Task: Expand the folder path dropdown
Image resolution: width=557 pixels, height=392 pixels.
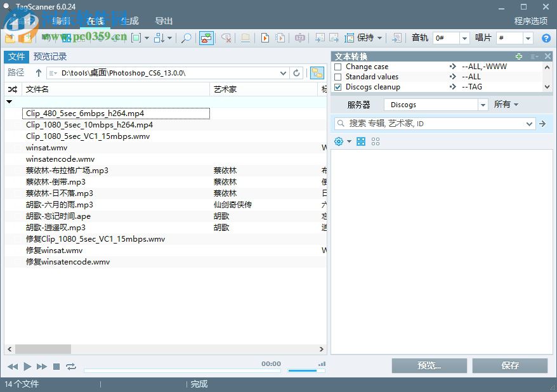Action: [x=284, y=73]
